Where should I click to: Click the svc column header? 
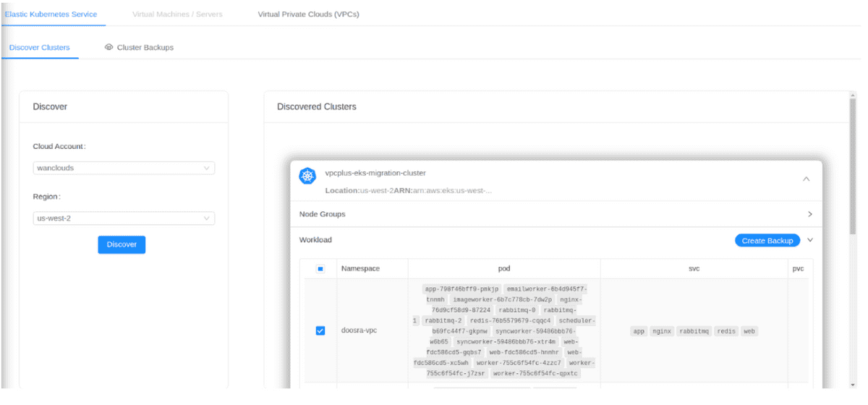pyautogui.click(x=694, y=269)
